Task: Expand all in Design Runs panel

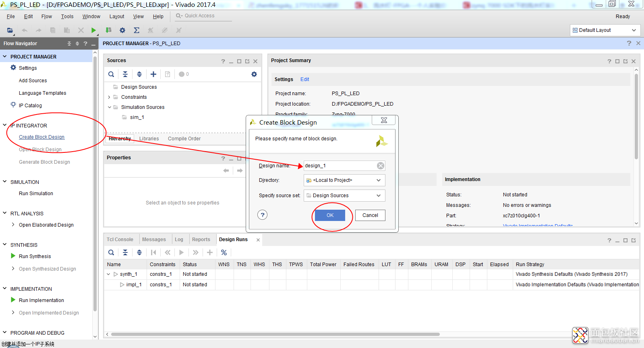Action: click(x=139, y=252)
